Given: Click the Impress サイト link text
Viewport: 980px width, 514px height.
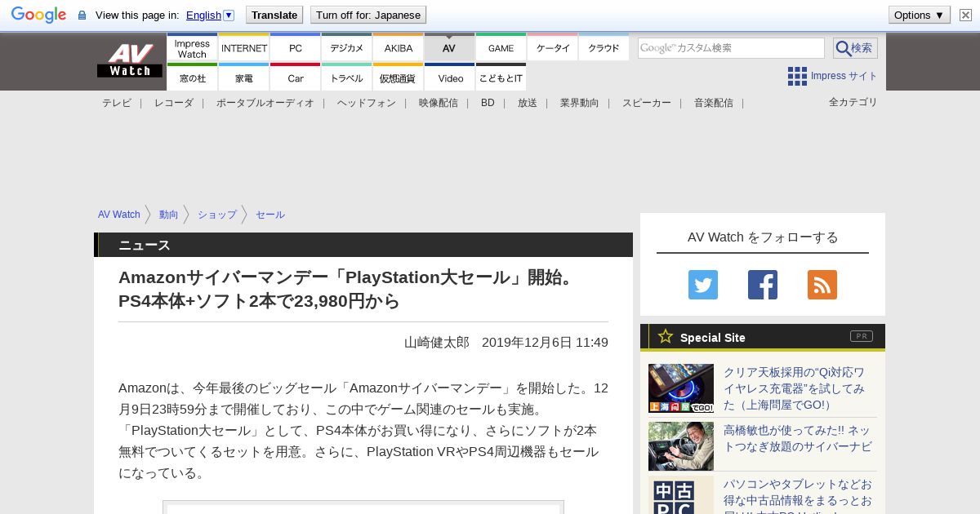Looking at the screenshot, I should pyautogui.click(x=844, y=76).
